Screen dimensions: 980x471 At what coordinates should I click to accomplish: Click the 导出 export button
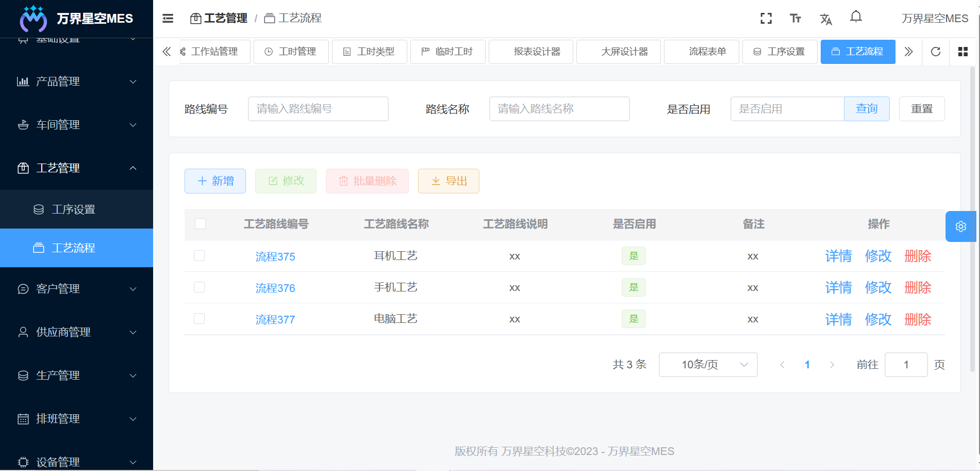449,181
